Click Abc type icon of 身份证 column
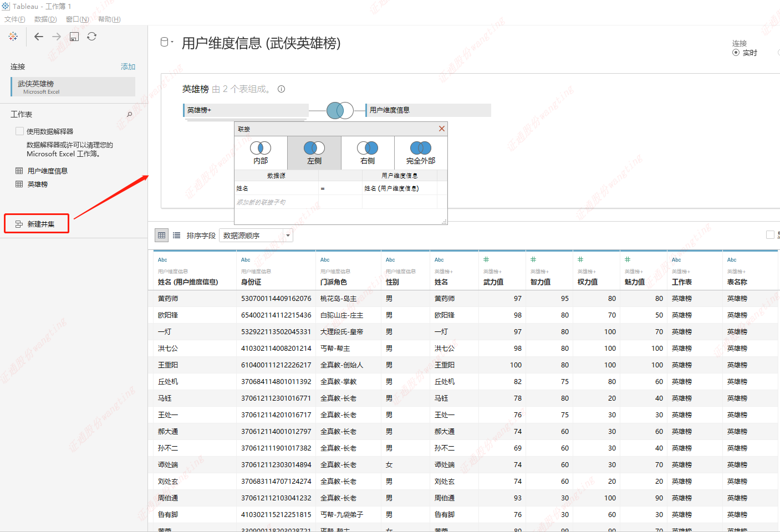The height and width of the screenshot is (532, 780). coord(246,260)
